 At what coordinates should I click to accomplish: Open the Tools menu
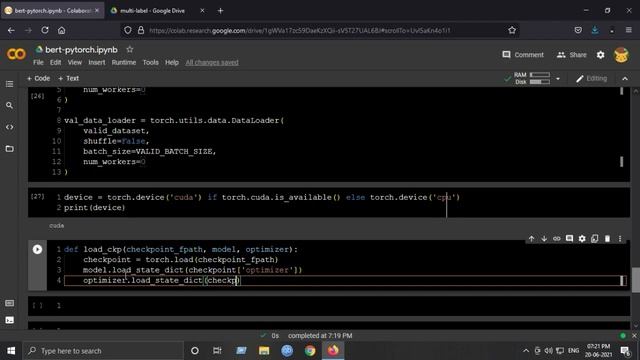coord(151,62)
